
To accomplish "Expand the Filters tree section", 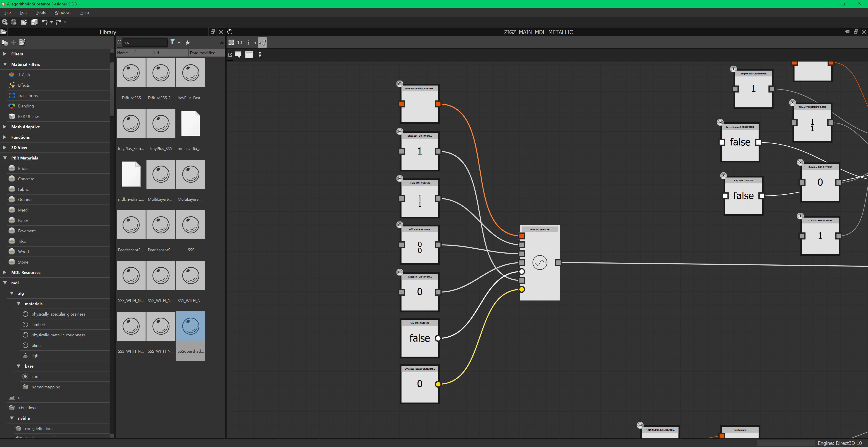I will (x=5, y=54).
